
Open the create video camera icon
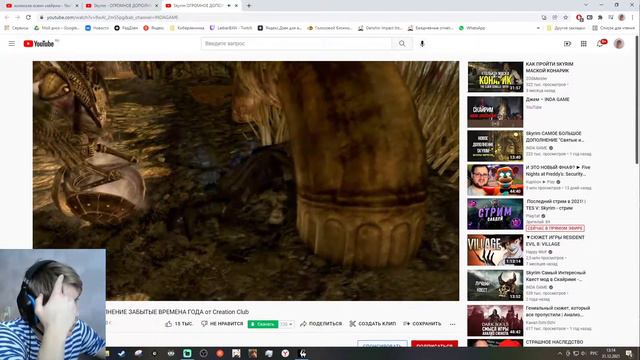(567, 44)
